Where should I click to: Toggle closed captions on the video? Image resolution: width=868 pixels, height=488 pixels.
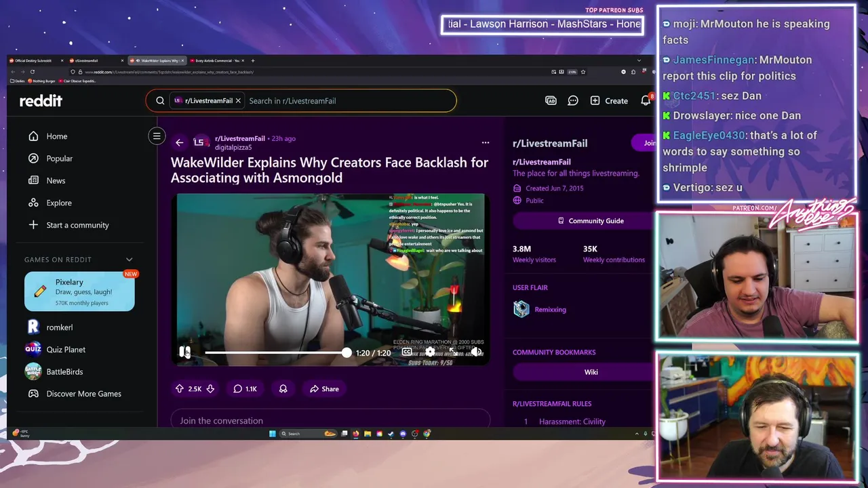click(x=407, y=352)
